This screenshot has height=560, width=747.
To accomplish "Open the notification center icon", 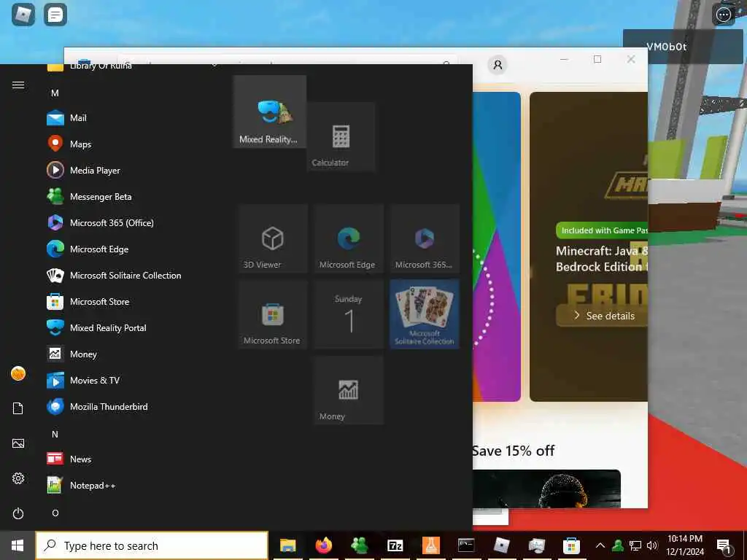I will (x=724, y=546).
